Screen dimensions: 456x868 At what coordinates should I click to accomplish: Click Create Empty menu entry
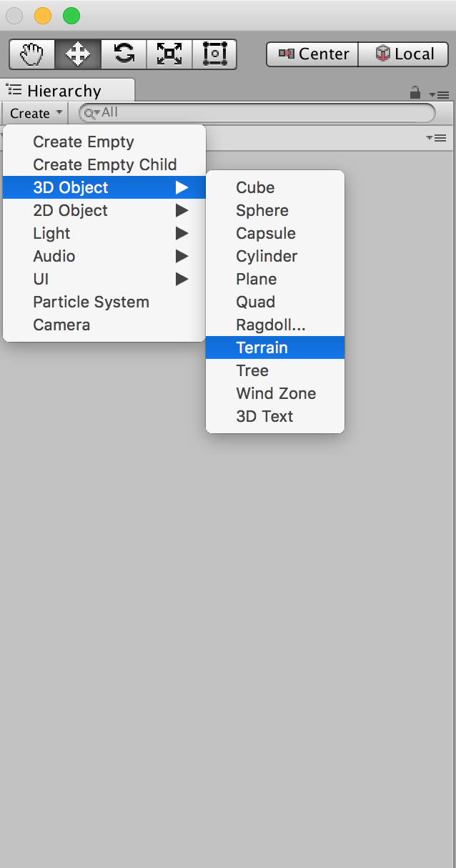click(104, 142)
